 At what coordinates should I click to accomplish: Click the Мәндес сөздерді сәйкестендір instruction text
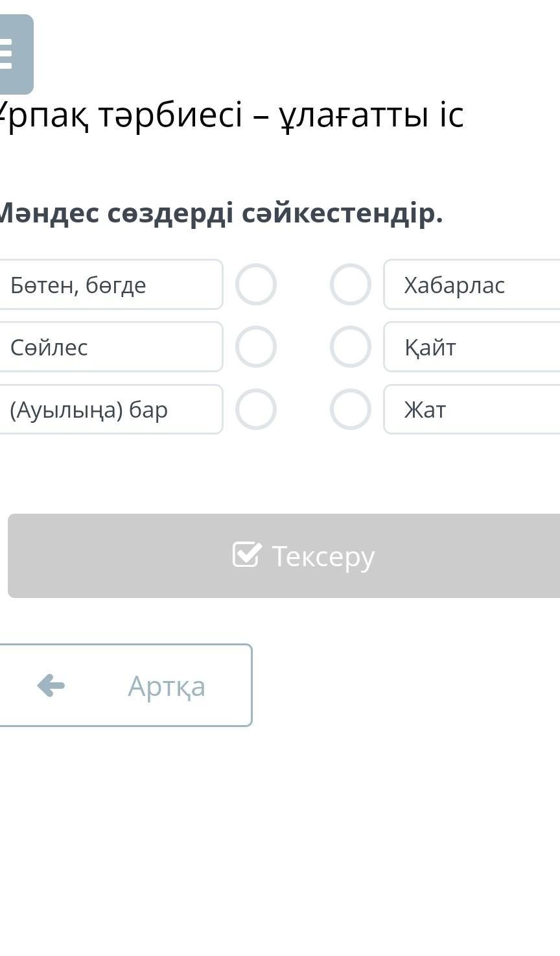click(220, 213)
